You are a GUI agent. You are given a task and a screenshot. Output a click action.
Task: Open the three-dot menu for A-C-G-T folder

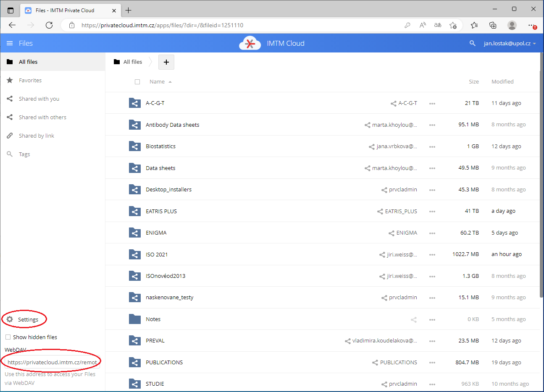pos(432,104)
